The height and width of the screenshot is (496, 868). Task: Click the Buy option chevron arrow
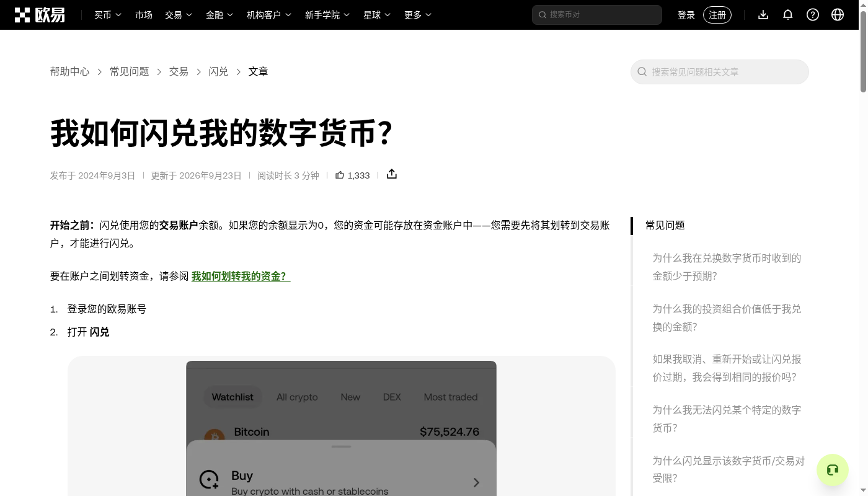(476, 482)
